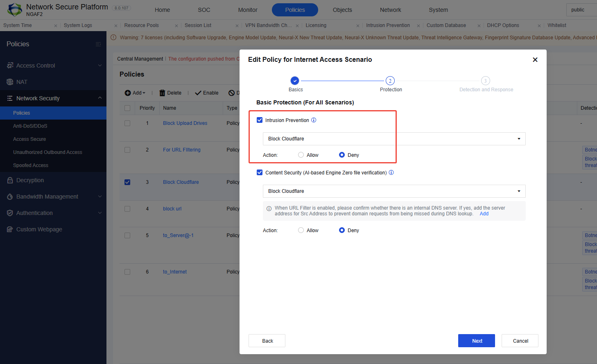This screenshot has width=597, height=364.
Task: Click the Network Secure Platform logo icon
Action: 15,9
